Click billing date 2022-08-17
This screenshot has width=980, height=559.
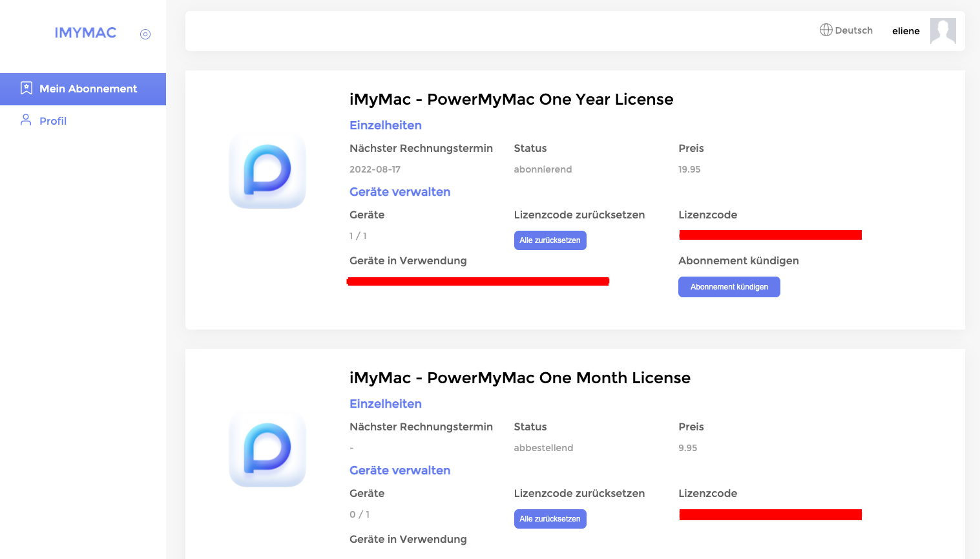pos(375,169)
